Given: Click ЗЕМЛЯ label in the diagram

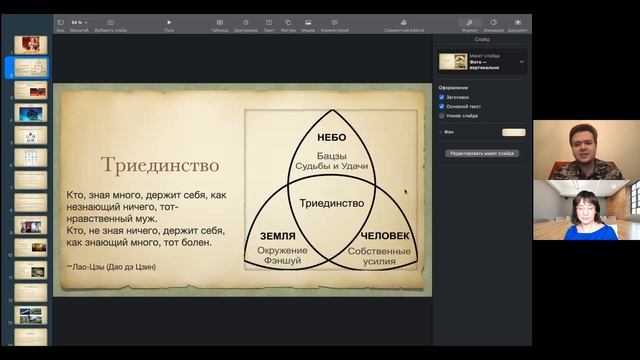Looking at the screenshot, I should [278, 236].
